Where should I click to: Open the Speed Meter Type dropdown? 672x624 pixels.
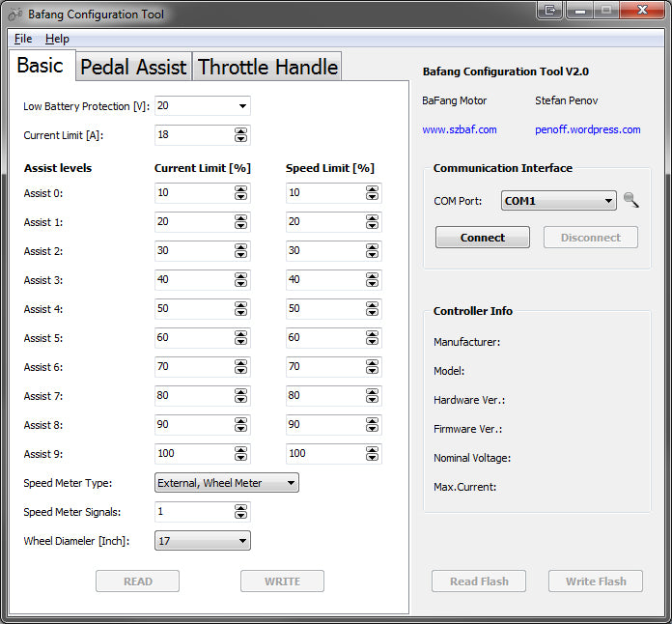tap(291, 483)
